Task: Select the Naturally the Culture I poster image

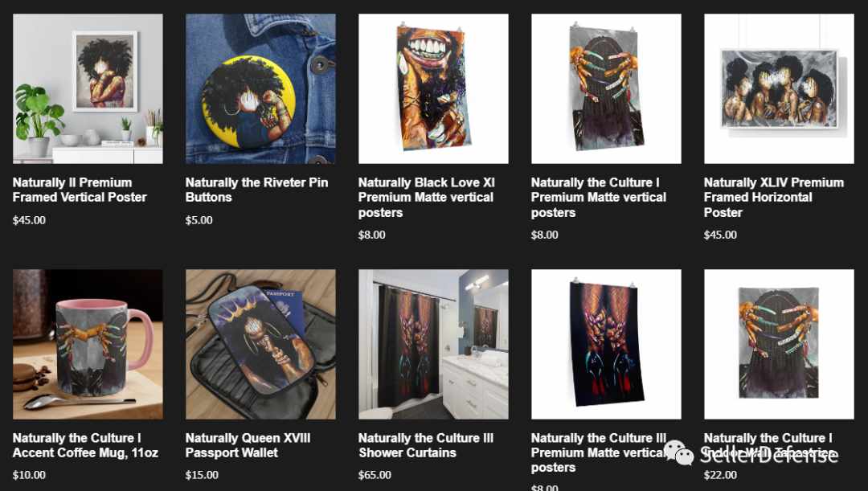Action: 606,88
